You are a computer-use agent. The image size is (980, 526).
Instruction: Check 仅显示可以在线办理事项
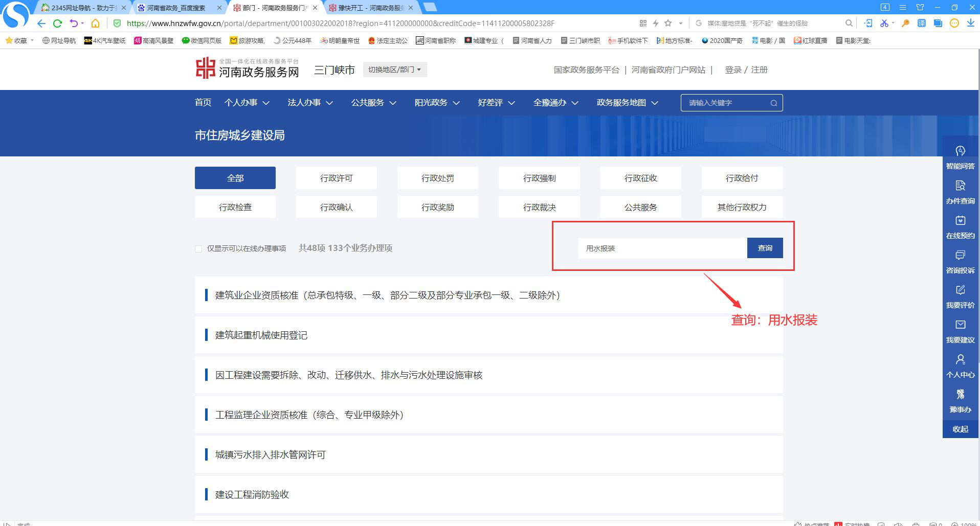pyautogui.click(x=198, y=248)
